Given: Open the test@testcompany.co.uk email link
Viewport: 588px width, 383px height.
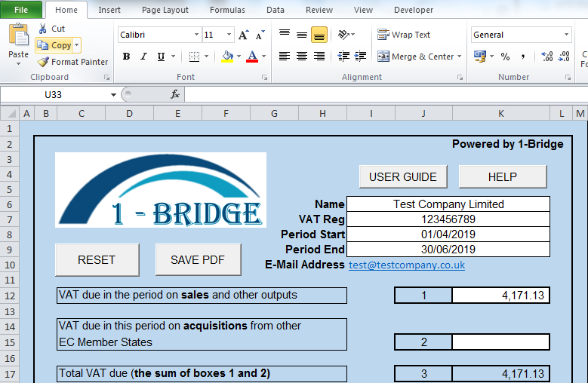Looking at the screenshot, I should [407, 265].
